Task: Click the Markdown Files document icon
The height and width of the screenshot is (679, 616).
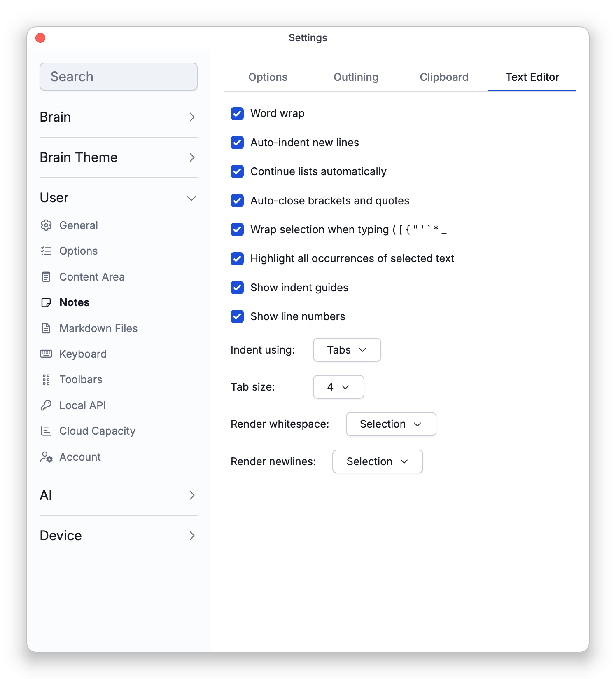Action: click(46, 328)
